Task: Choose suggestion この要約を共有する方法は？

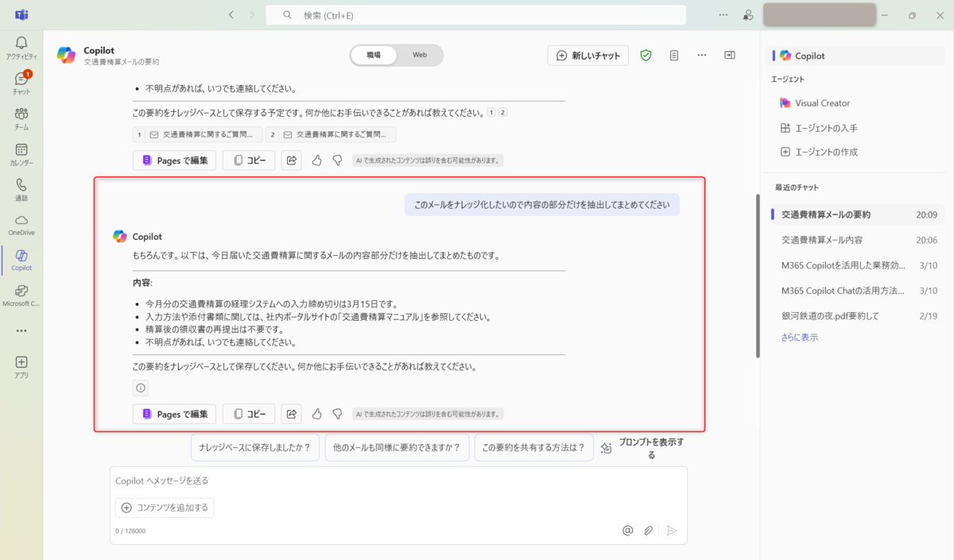Action: click(x=533, y=447)
